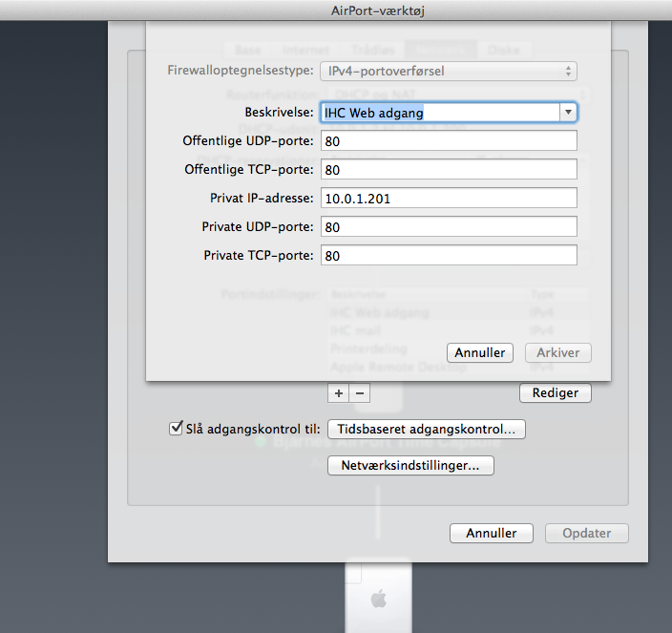Screen dimensions: 672x633
Task: Cancel the port mapping sheet with Annuller
Action: (479, 352)
